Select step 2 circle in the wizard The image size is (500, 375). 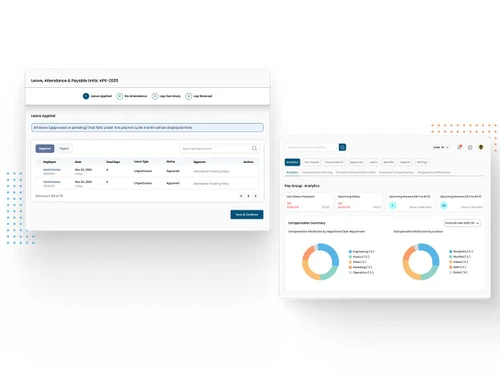(120, 96)
